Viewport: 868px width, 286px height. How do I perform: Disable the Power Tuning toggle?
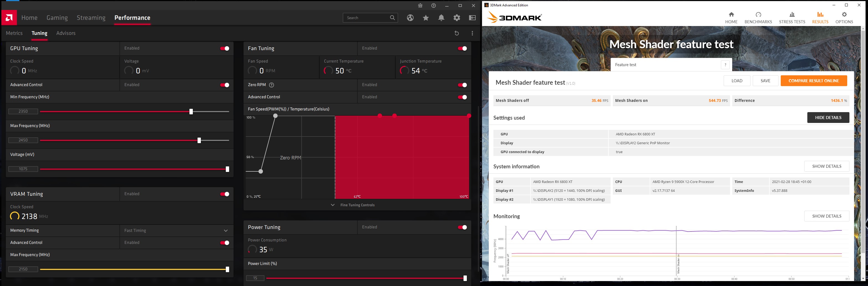click(x=462, y=227)
